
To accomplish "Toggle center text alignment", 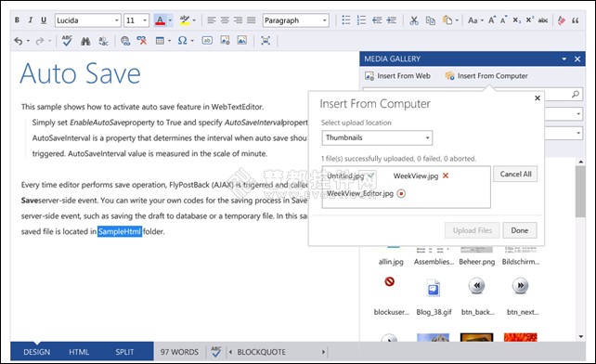I will [225, 20].
